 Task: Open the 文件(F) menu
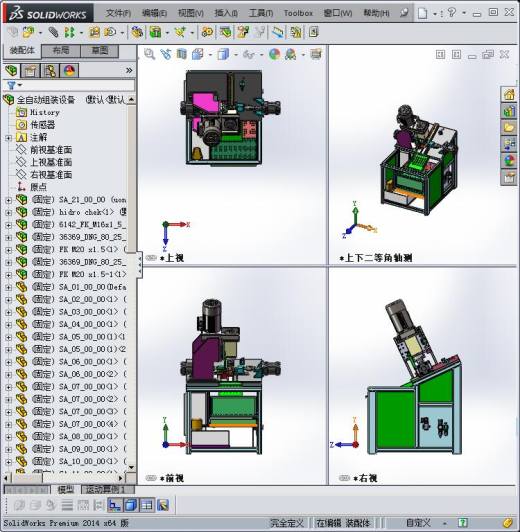pyautogui.click(x=118, y=13)
